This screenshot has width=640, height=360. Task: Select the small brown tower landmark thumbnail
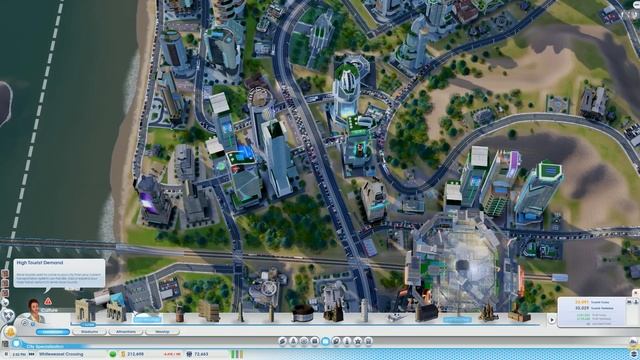(x=180, y=313)
